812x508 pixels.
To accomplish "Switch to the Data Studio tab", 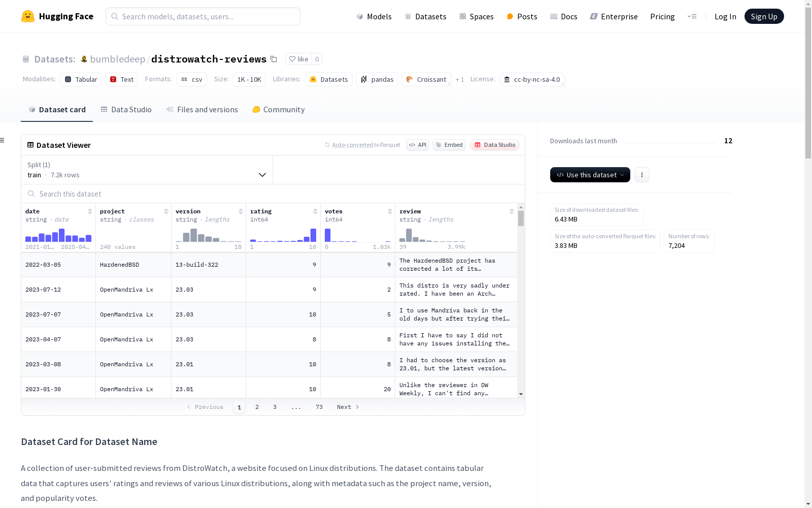I will click(x=126, y=110).
